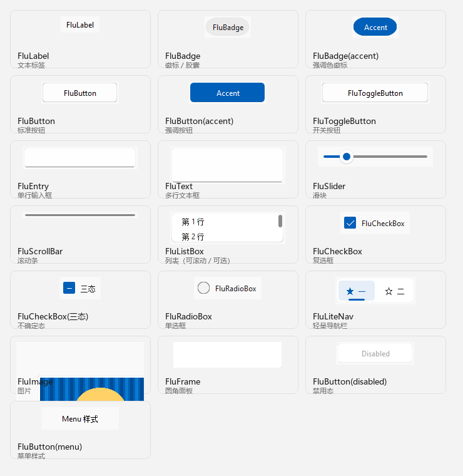Screen dimensions: 463x476
Task: Click the gray FluBadge pill
Action: [227, 27]
